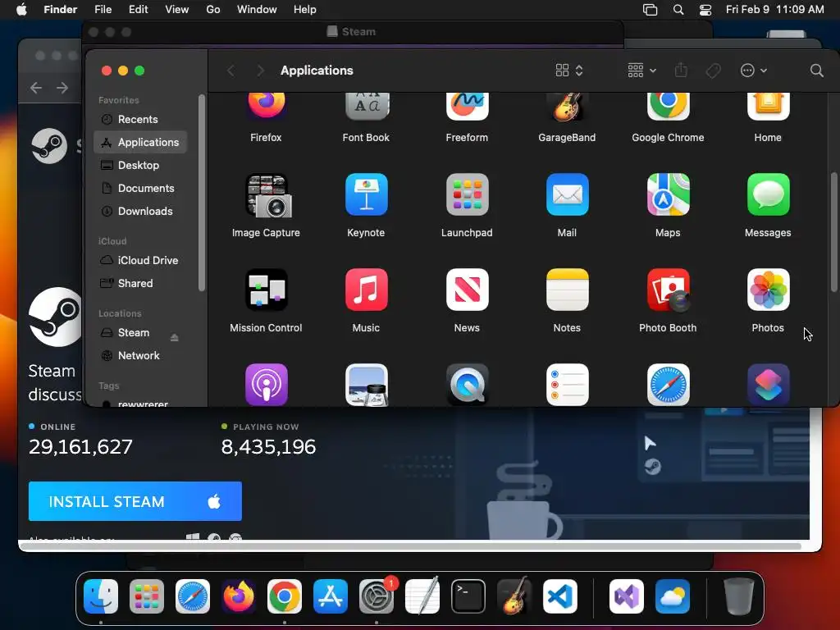Image resolution: width=840 pixels, height=630 pixels.
Task: Click the Share toolbar icon in Finder
Action: (x=681, y=71)
